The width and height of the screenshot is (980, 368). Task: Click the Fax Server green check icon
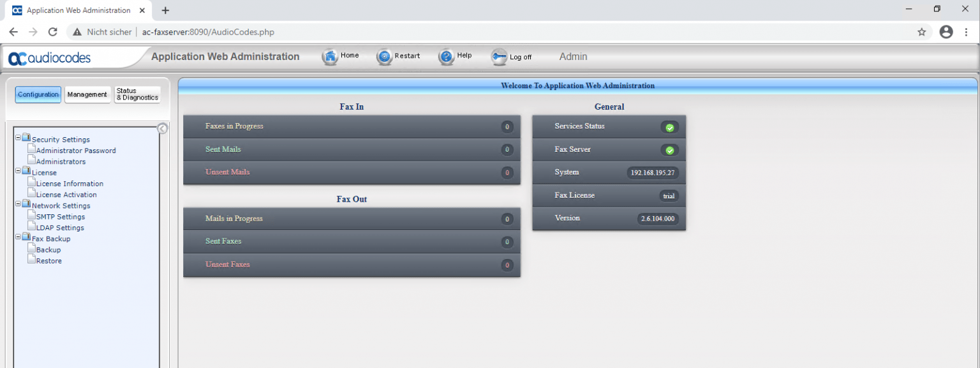(669, 150)
